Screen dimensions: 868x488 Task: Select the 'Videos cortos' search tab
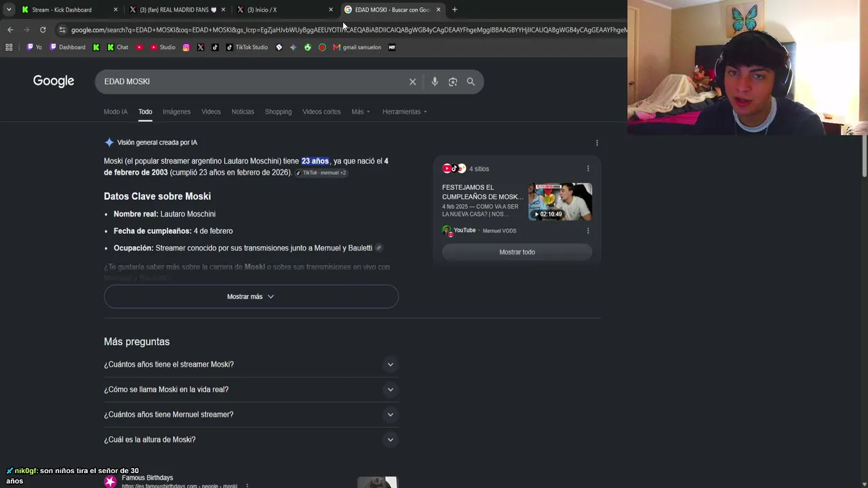[x=321, y=112]
